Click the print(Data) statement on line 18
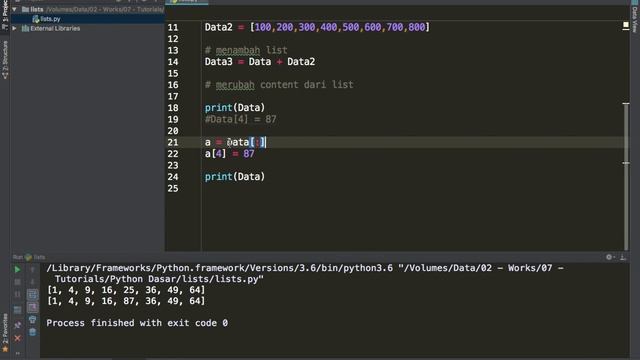Image resolution: width=640 pixels, height=360 pixels. coord(235,108)
